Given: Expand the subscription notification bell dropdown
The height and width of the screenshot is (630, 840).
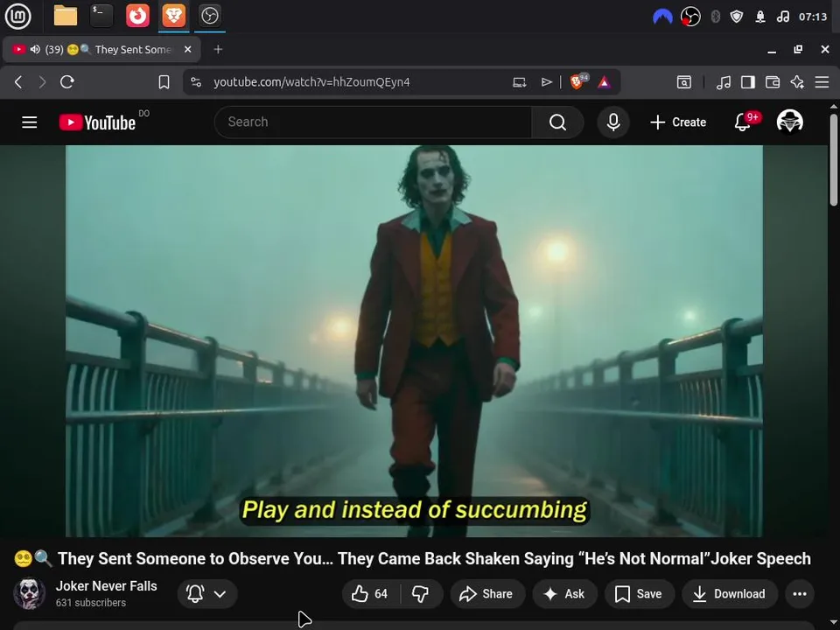Looking at the screenshot, I should 206,593.
